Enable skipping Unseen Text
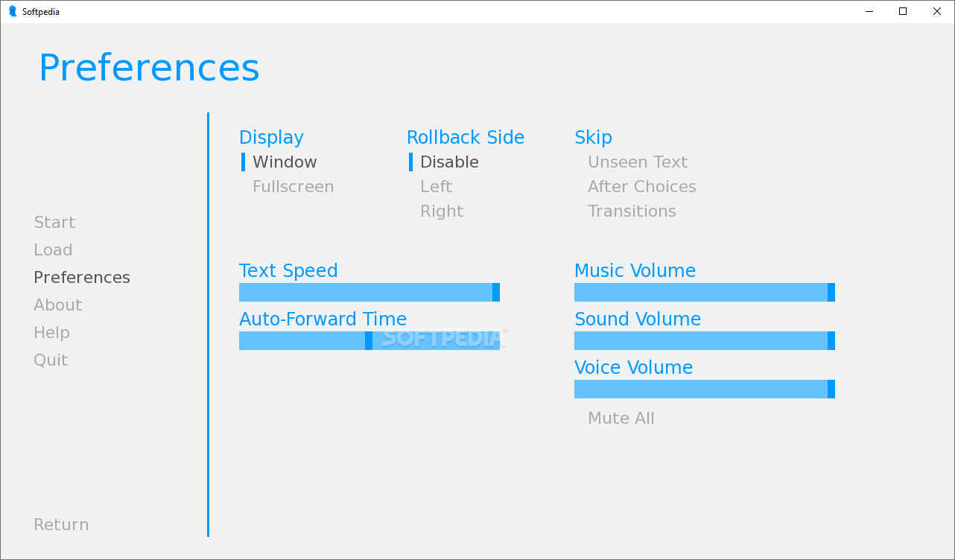The height and width of the screenshot is (560, 955). click(x=638, y=162)
